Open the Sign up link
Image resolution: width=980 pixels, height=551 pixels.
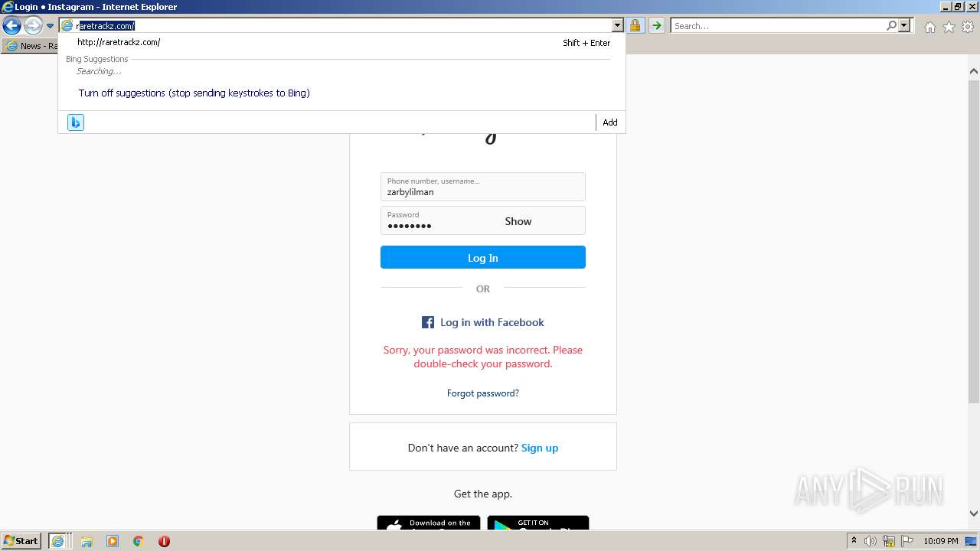[x=540, y=448]
